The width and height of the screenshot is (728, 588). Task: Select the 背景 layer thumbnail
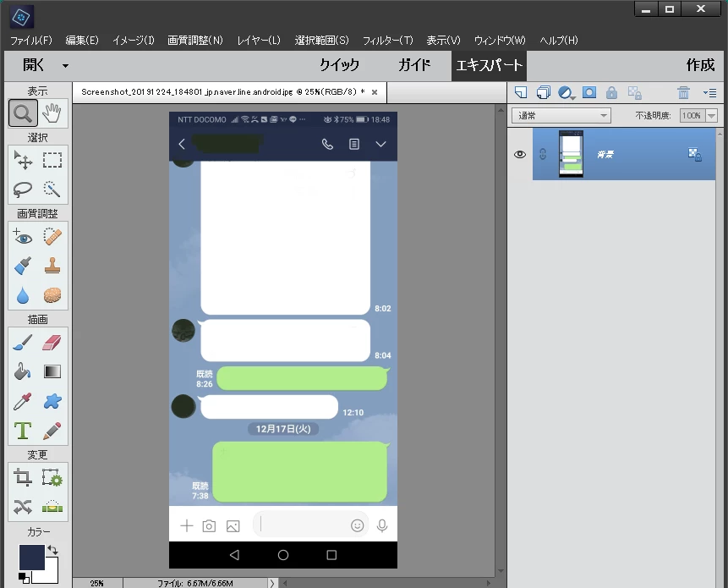571,154
